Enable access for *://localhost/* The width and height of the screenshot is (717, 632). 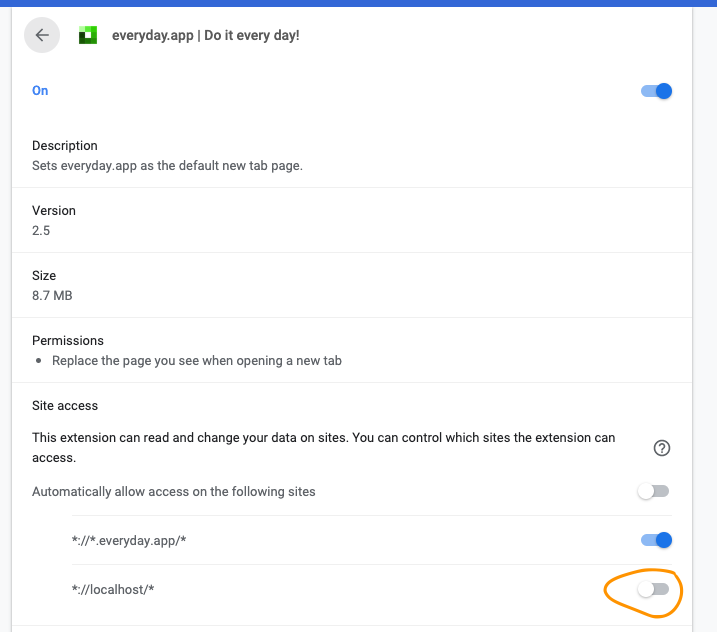653,589
